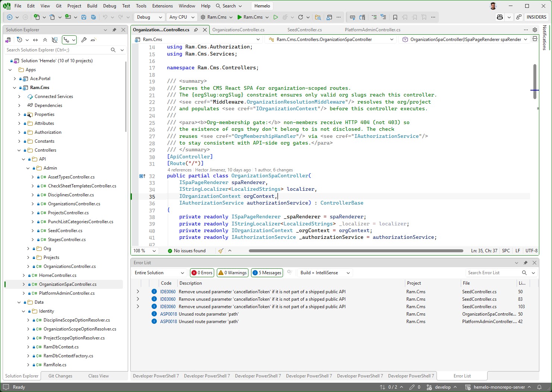Toggle the 5 Messages filter
Screen dimensions: 552x392
coord(267,273)
